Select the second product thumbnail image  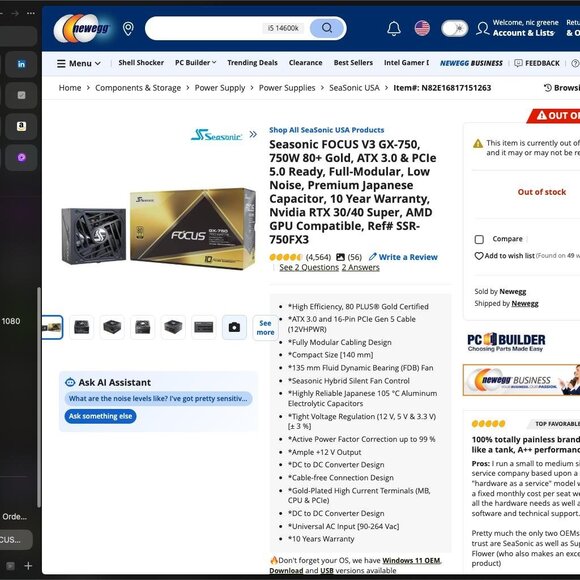81,327
